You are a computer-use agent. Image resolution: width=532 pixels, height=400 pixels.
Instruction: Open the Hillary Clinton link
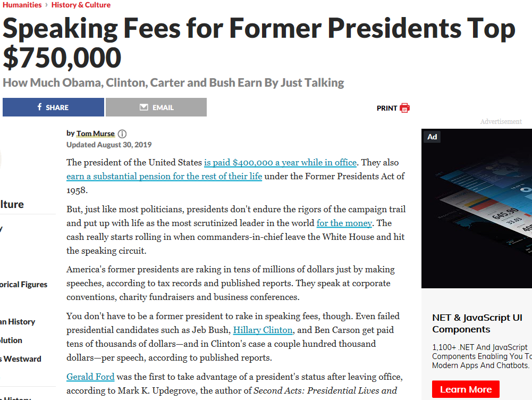263,330
